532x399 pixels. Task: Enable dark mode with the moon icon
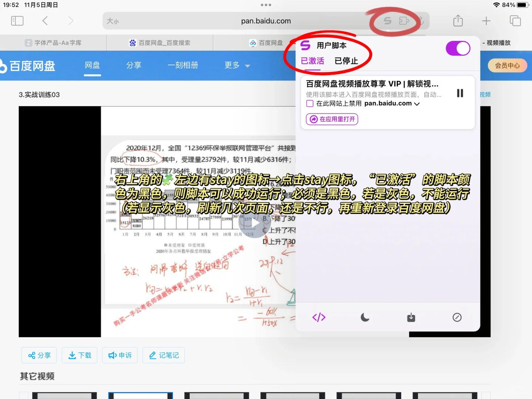[x=365, y=317]
